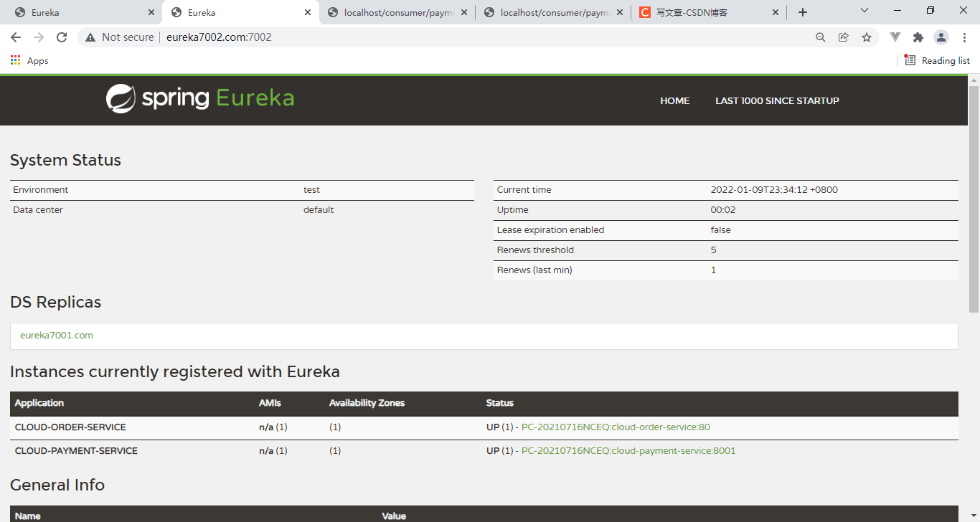The width and height of the screenshot is (980, 522).
Task: Click the address bar URL
Action: [x=219, y=37]
